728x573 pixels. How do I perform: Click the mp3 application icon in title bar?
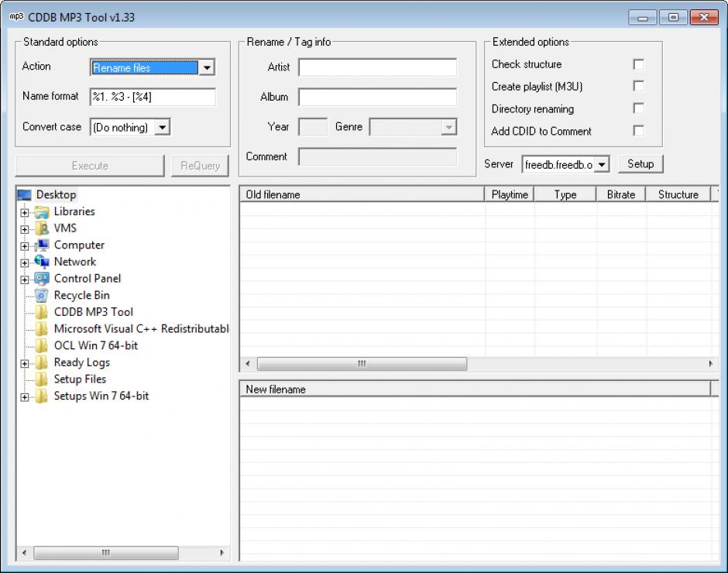coord(16,17)
